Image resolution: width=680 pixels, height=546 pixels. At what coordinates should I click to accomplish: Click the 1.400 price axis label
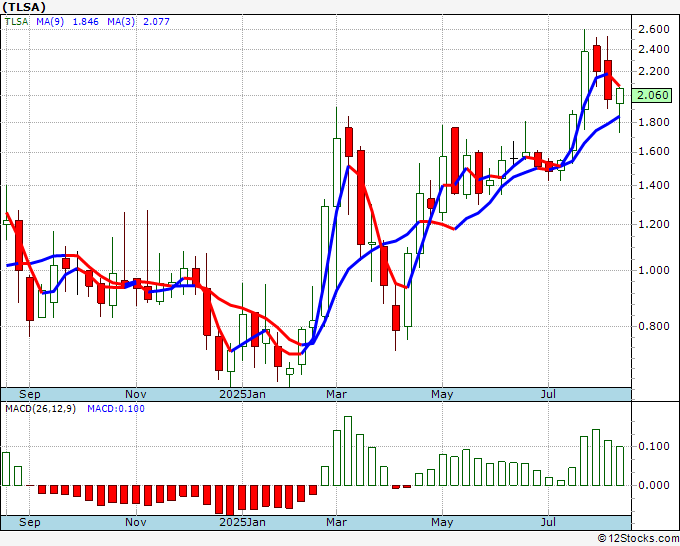(654, 186)
